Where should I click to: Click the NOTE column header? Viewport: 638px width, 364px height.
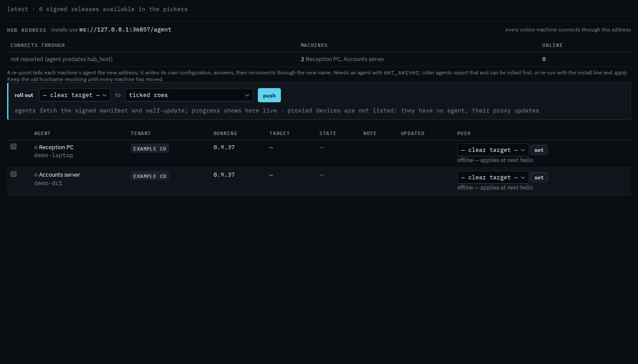click(x=370, y=133)
